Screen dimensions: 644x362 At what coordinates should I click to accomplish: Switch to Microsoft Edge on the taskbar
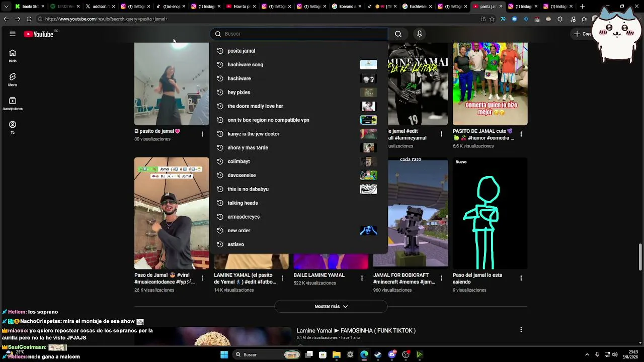(364, 354)
